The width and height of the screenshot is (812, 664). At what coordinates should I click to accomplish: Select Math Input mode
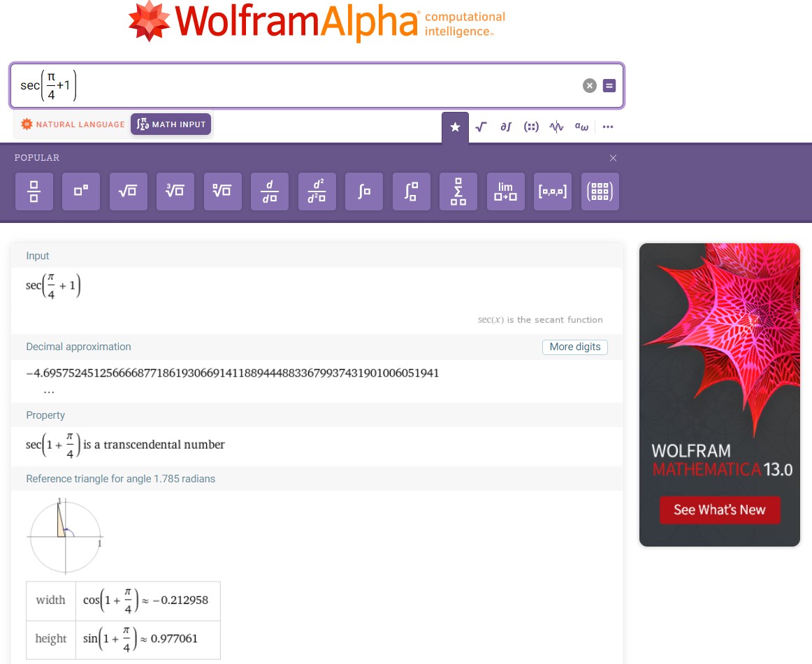coord(171,124)
